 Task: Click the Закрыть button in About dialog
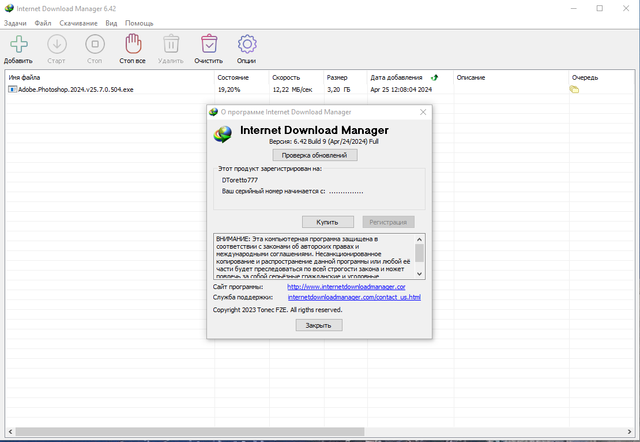coord(319,325)
